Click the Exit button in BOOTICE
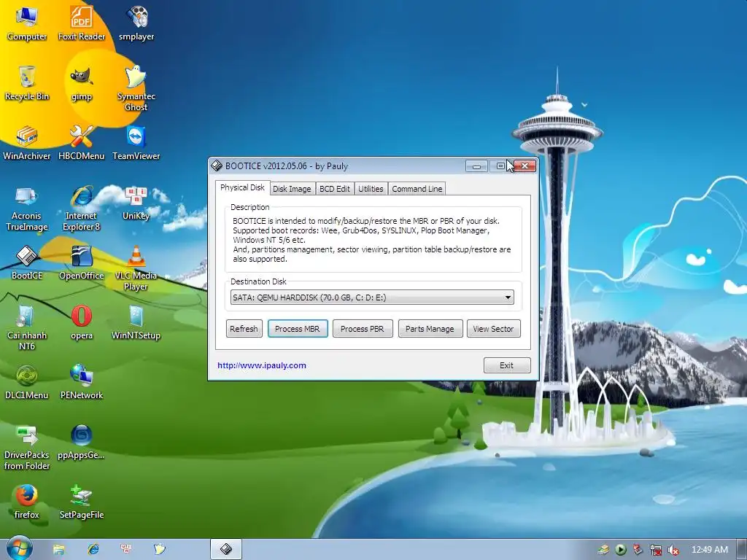The image size is (747, 560). click(x=507, y=365)
